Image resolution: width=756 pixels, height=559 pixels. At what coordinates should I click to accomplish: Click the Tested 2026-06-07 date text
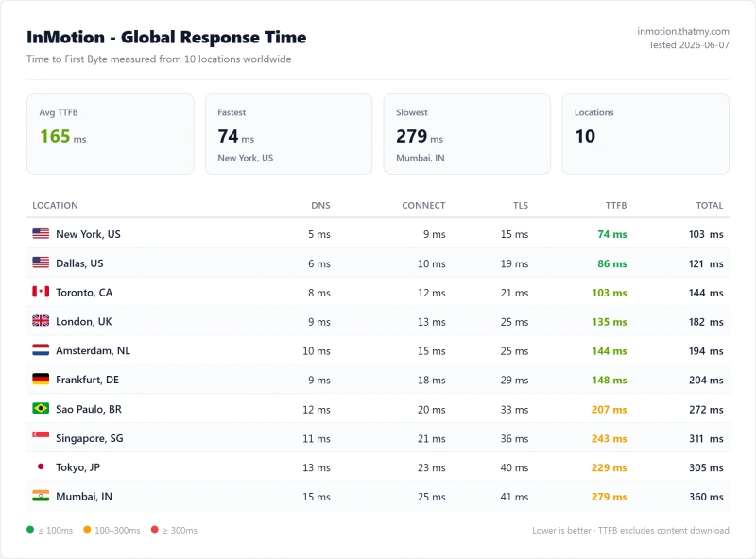pos(689,44)
